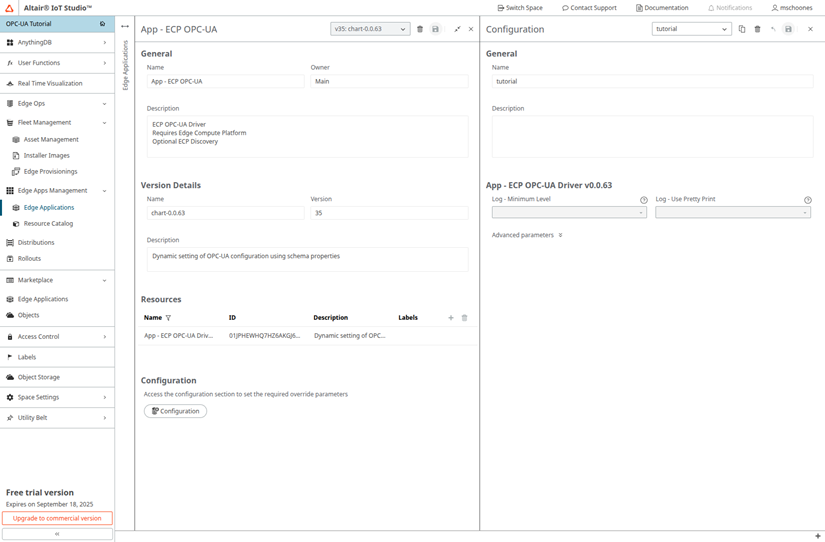Expand the Space Settings menu
Image resolution: width=825 pixels, height=542 pixels.
tap(105, 397)
